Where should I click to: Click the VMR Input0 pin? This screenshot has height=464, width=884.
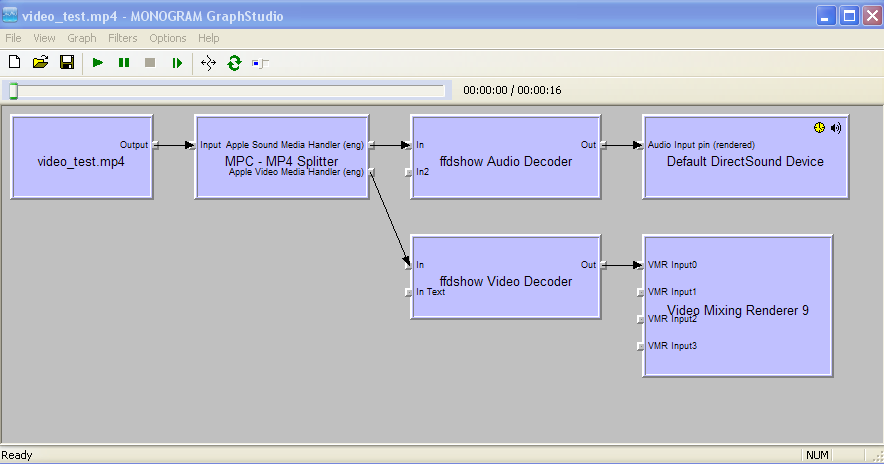(640, 265)
